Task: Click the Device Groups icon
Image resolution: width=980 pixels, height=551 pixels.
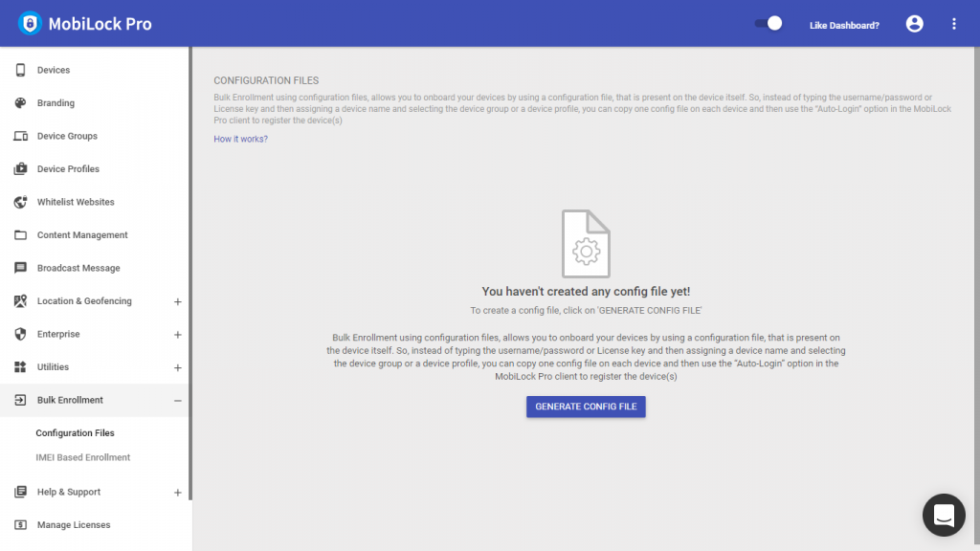Action: coord(21,136)
